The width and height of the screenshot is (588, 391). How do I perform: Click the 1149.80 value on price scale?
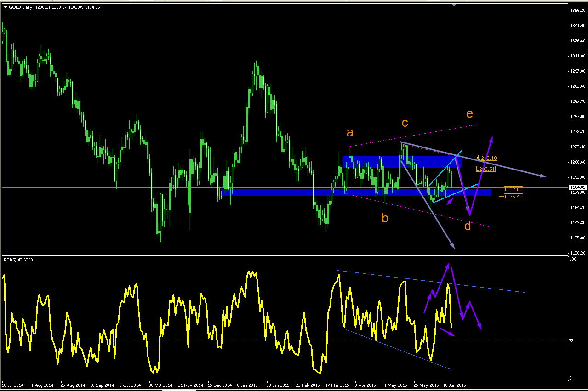pyautogui.click(x=578, y=223)
